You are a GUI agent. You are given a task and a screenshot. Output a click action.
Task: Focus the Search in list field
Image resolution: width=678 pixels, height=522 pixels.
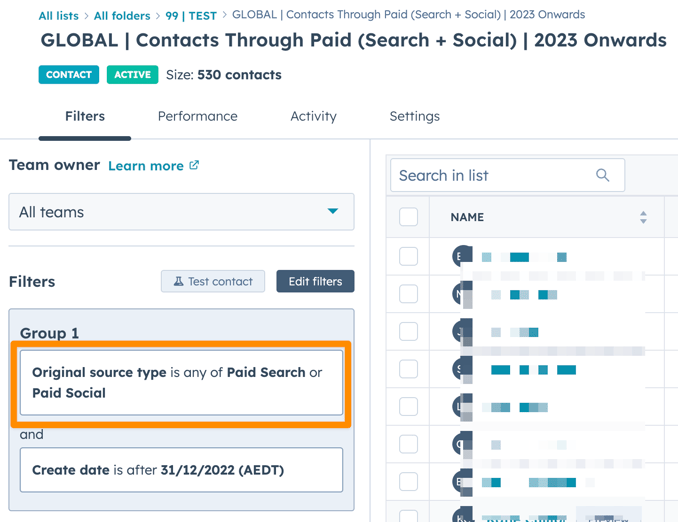(x=507, y=175)
